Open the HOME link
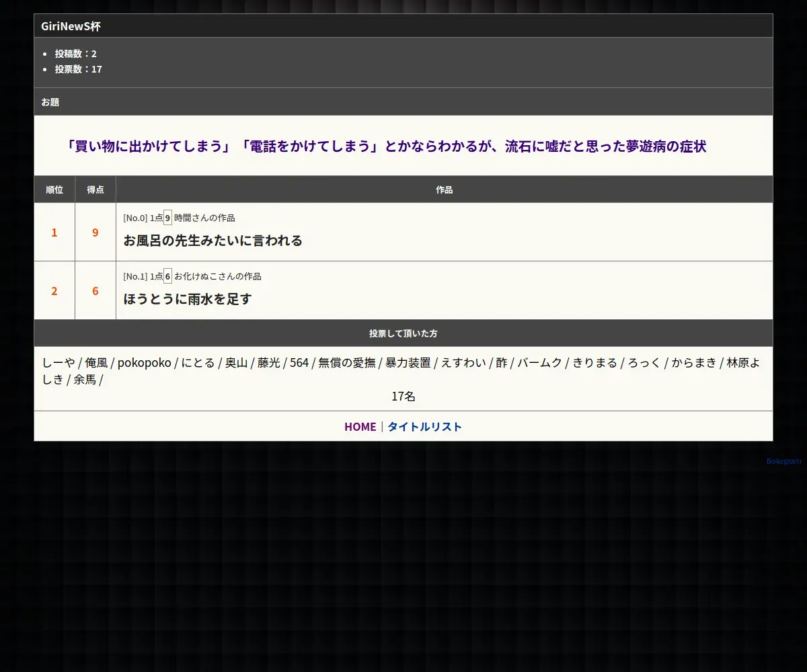Viewport: 807px width, 672px height. click(360, 427)
